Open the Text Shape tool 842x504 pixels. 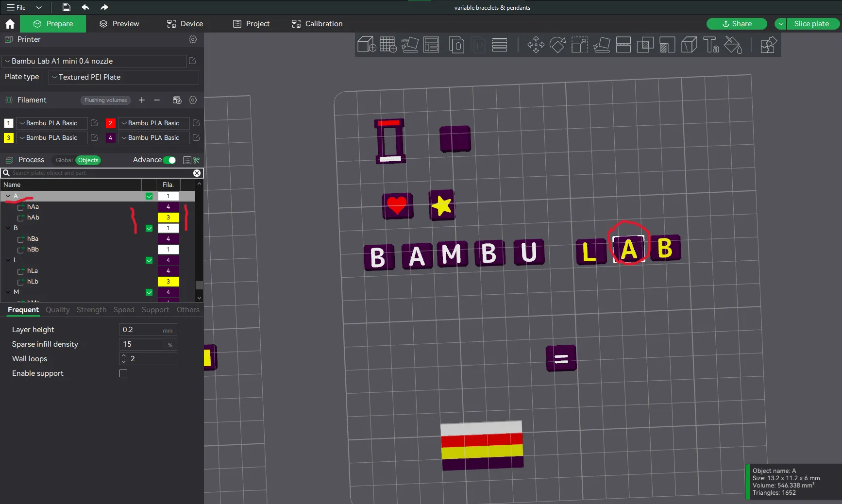coord(711,45)
